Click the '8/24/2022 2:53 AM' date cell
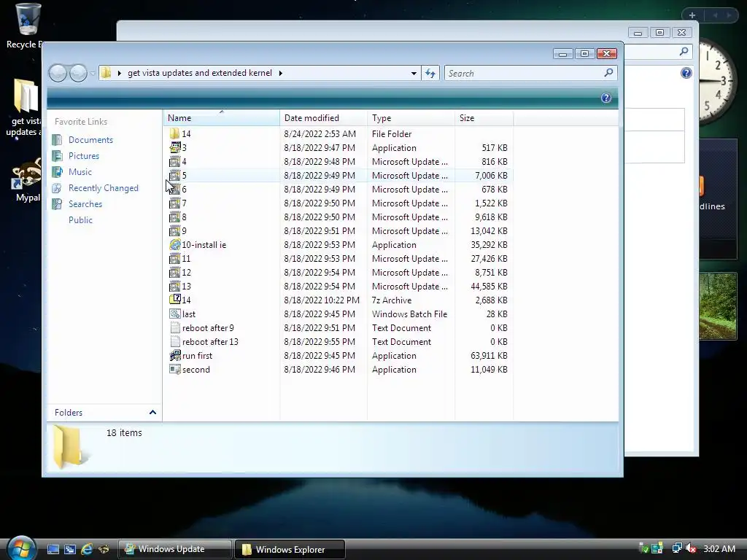Screen dimensions: 747x560 tap(320, 134)
